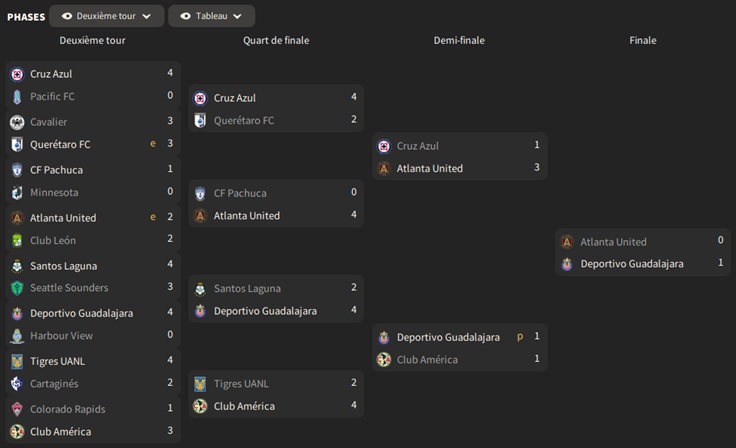The height and width of the screenshot is (448, 736).
Task: Click the Cartaginés team name
Action: point(54,384)
